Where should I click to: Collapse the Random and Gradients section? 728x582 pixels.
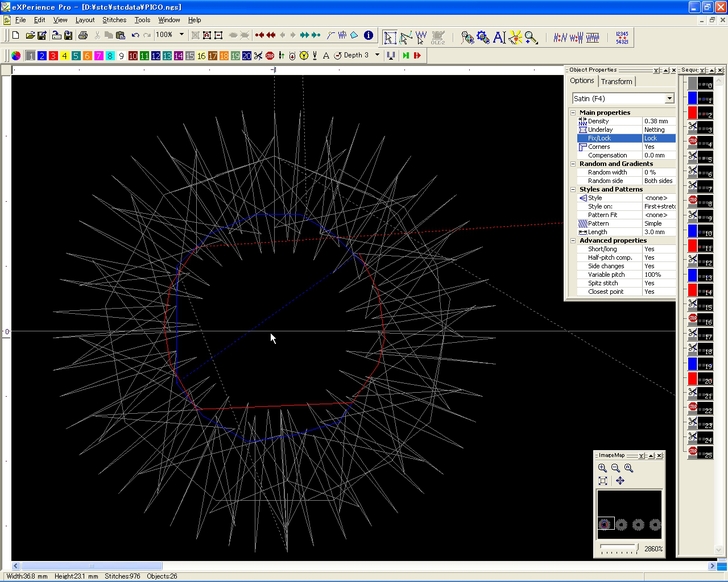tap(573, 163)
